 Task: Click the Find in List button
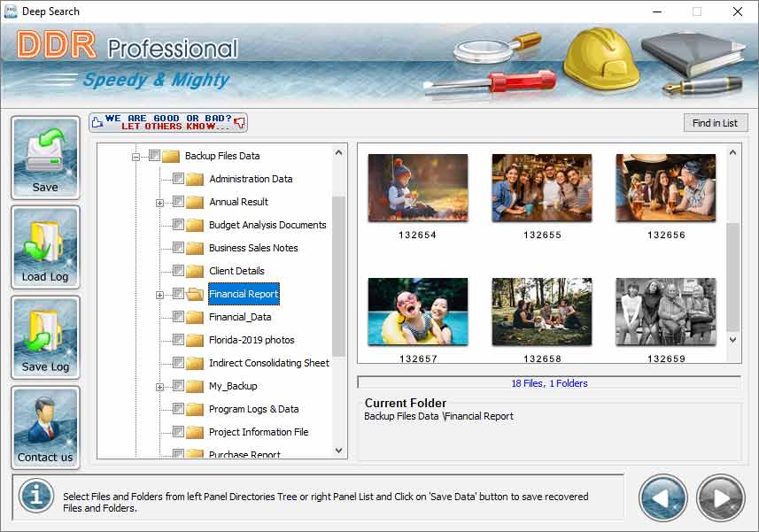point(716,122)
